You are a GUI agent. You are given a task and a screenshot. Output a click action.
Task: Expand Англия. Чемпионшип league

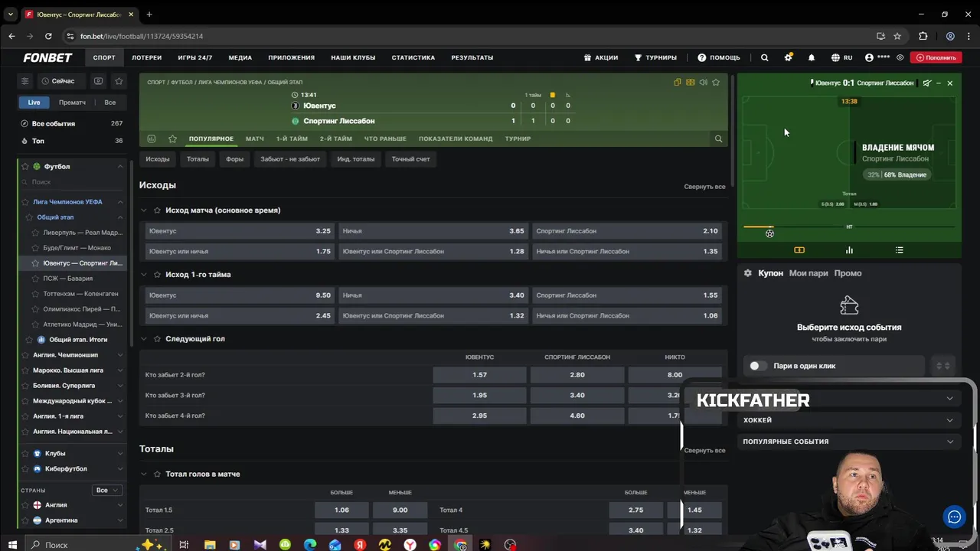[x=120, y=355]
